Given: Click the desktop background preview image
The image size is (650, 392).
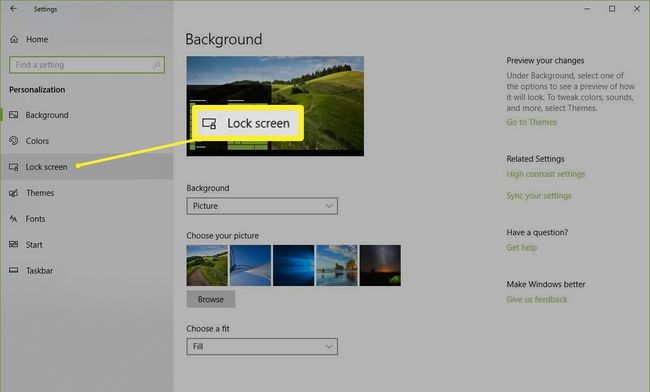Looking at the screenshot, I should point(275,106).
